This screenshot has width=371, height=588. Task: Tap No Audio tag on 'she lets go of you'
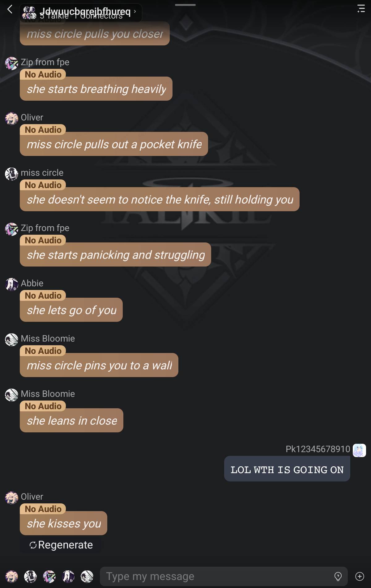pos(43,296)
